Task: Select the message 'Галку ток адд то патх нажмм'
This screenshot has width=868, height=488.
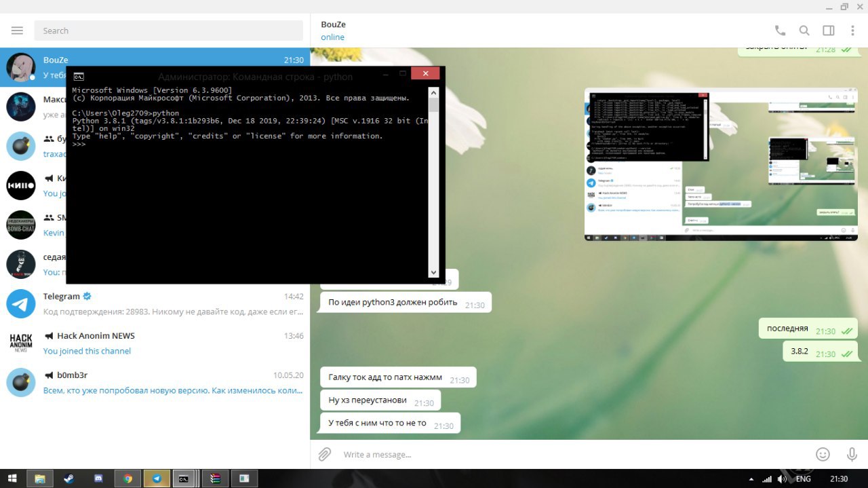Action: [398, 377]
